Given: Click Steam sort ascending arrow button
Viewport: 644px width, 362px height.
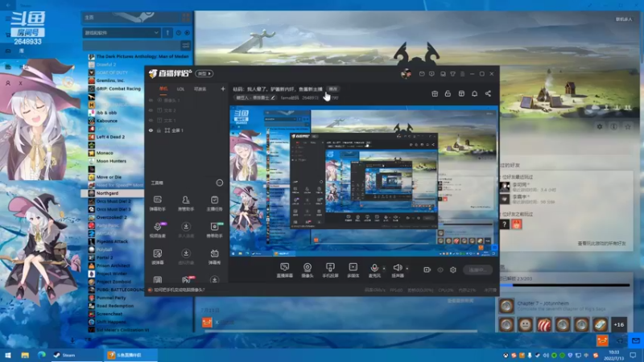Looking at the screenshot, I should pos(167,32).
